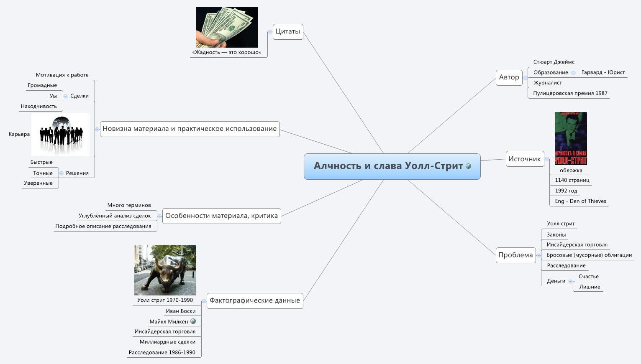Select Новизна материала и практическое использование topic
This screenshot has height=364, width=641.
190,129
